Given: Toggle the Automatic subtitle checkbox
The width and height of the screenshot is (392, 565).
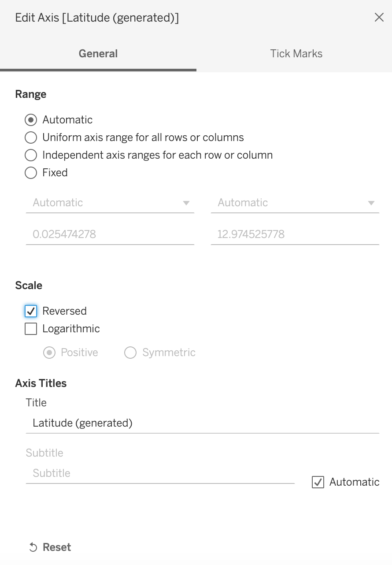Looking at the screenshot, I should point(318,482).
